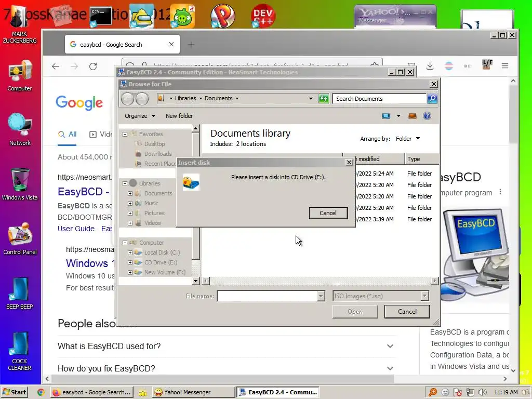Click the Chrome icon in the taskbar
The height and width of the screenshot is (399, 532).
[x=41, y=392]
